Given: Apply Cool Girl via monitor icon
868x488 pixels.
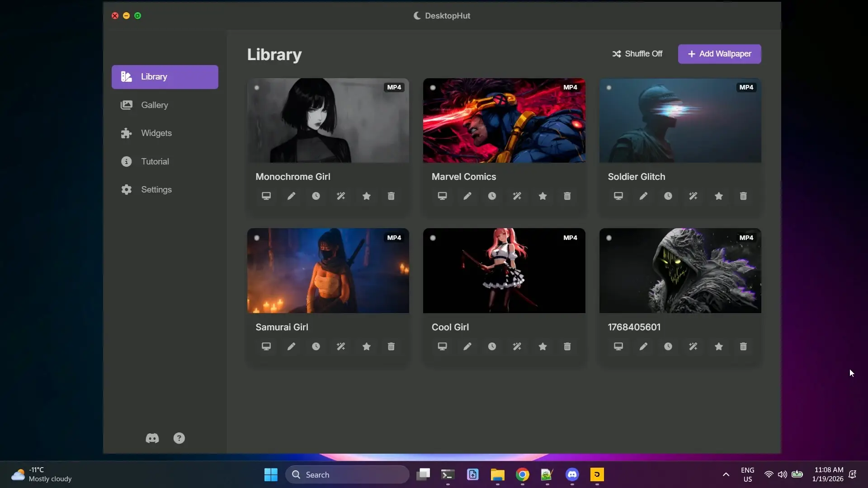Looking at the screenshot, I should [443, 347].
